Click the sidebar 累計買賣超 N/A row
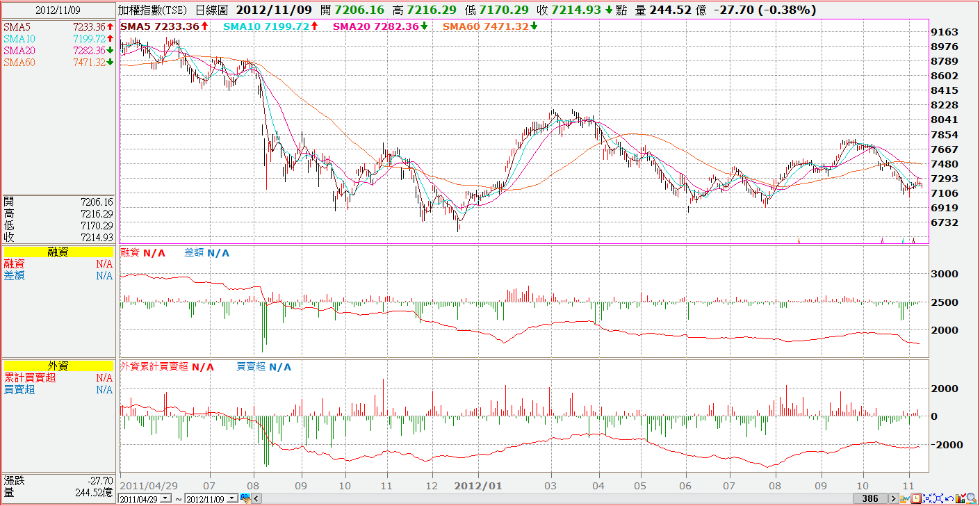The height and width of the screenshot is (506, 980). click(x=58, y=377)
